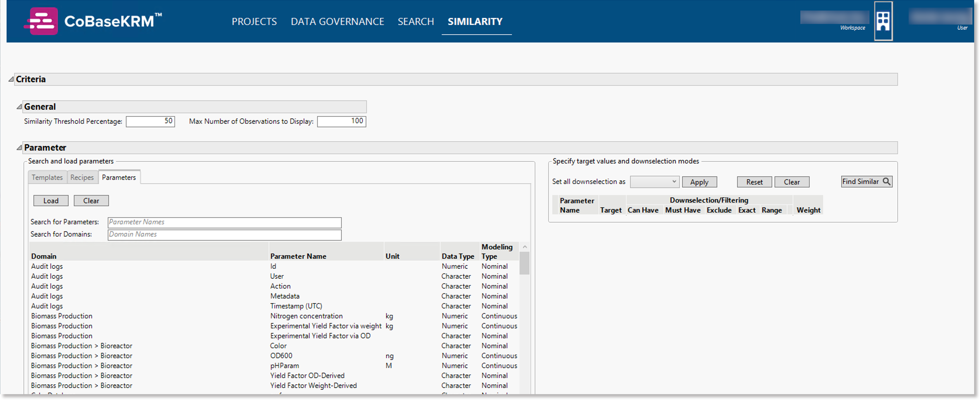The image size is (980, 400).
Task: Click the Load button
Action: tap(51, 201)
